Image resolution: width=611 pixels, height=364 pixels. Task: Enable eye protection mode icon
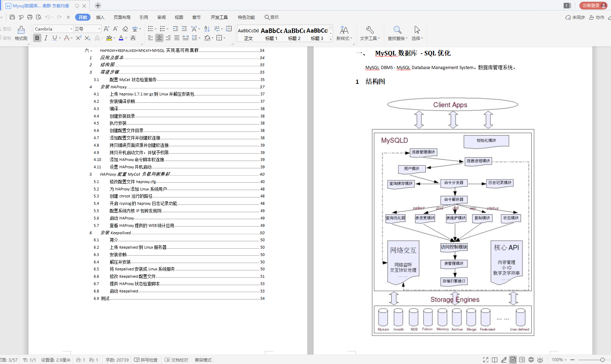click(x=540, y=360)
